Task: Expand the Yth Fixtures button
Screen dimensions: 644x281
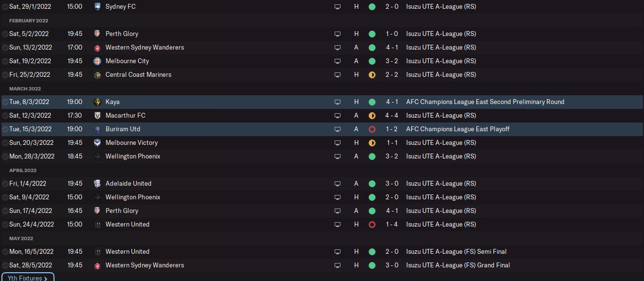Action: tap(27, 278)
